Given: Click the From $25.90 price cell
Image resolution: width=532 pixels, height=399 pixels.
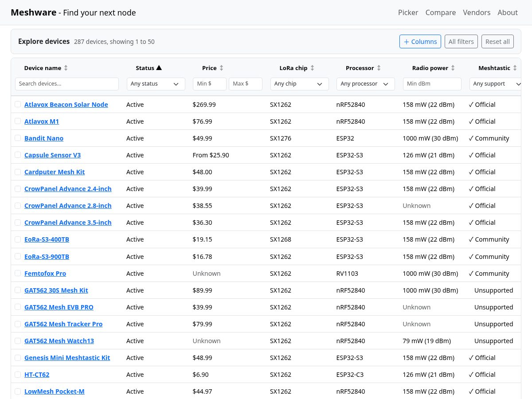Looking at the screenshot, I should pos(211,155).
